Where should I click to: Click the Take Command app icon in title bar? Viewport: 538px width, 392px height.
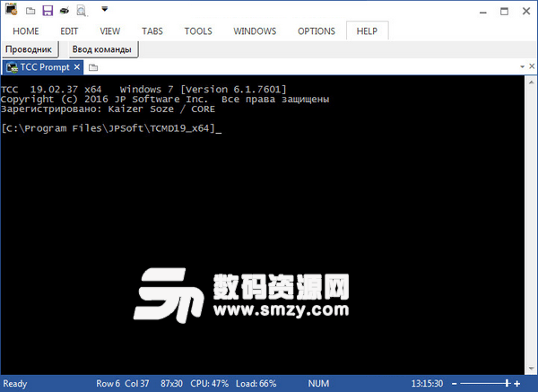click(11, 9)
